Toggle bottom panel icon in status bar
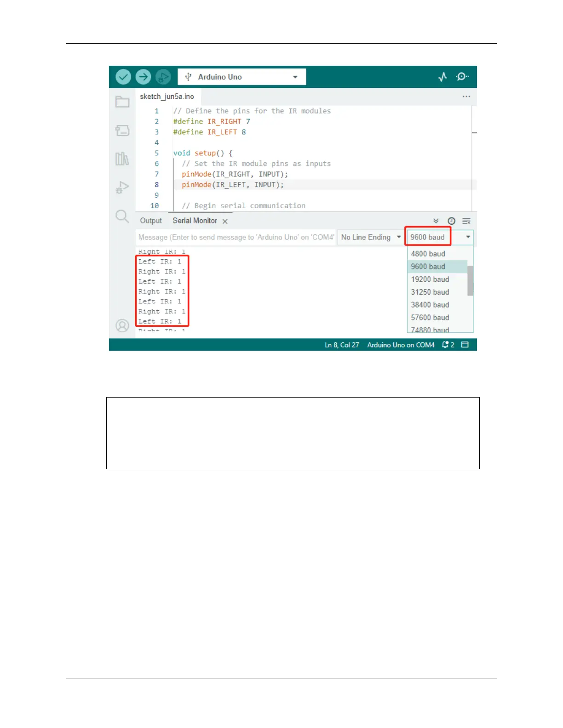The image size is (563, 728). 465,345
